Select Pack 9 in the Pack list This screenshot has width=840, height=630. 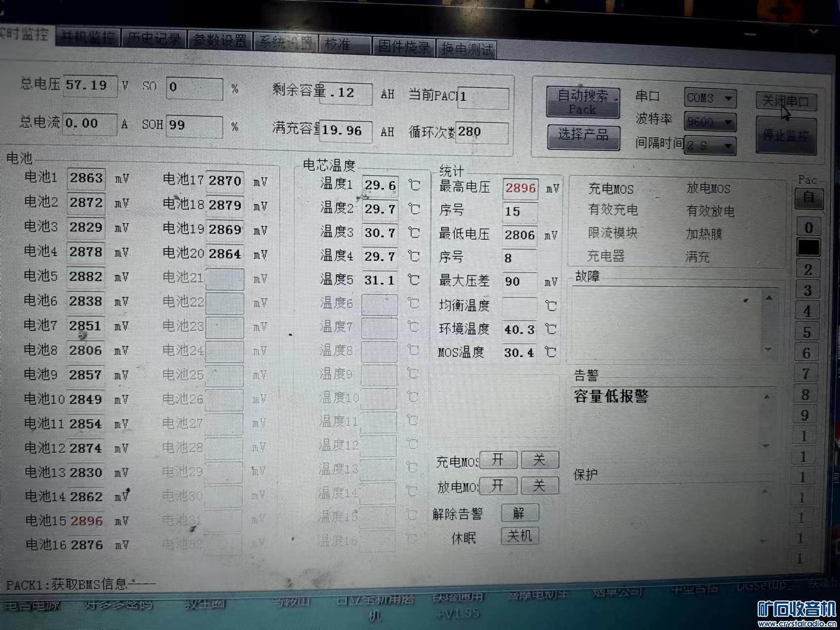[805, 415]
